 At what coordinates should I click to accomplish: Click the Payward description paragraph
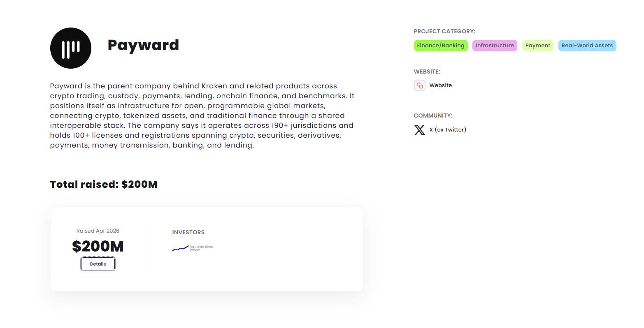click(202, 115)
